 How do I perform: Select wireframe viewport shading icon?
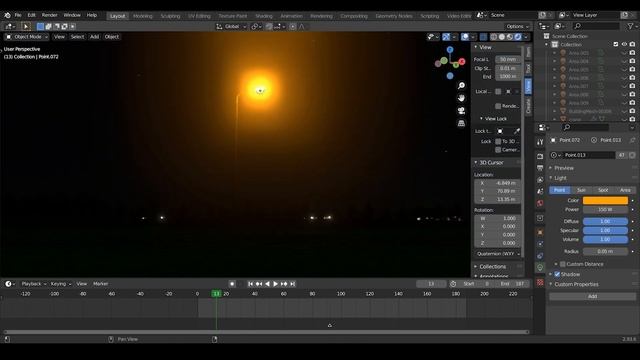pos(493,37)
